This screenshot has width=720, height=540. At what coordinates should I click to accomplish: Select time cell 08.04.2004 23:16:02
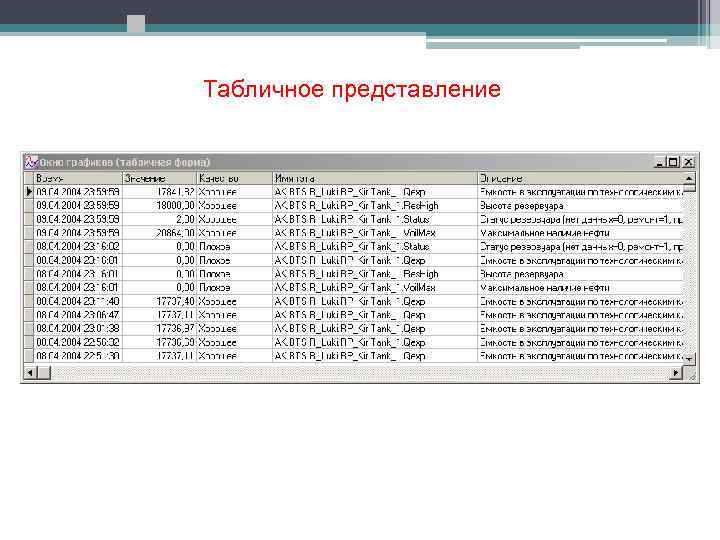79,247
